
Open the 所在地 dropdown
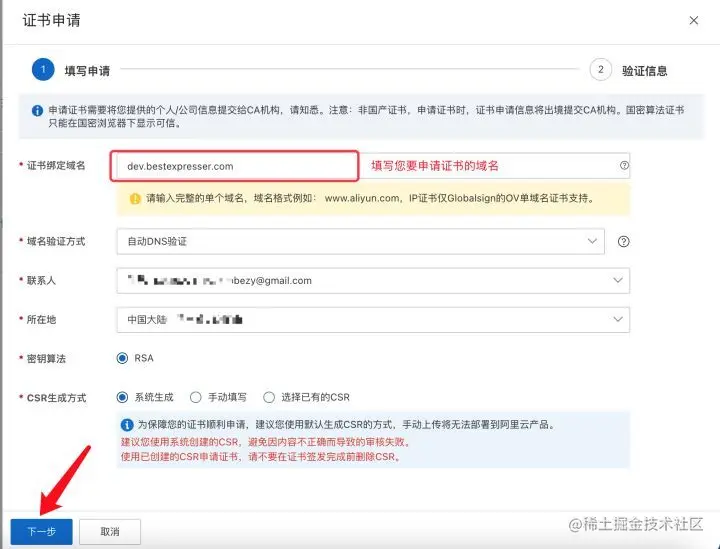tap(373, 319)
